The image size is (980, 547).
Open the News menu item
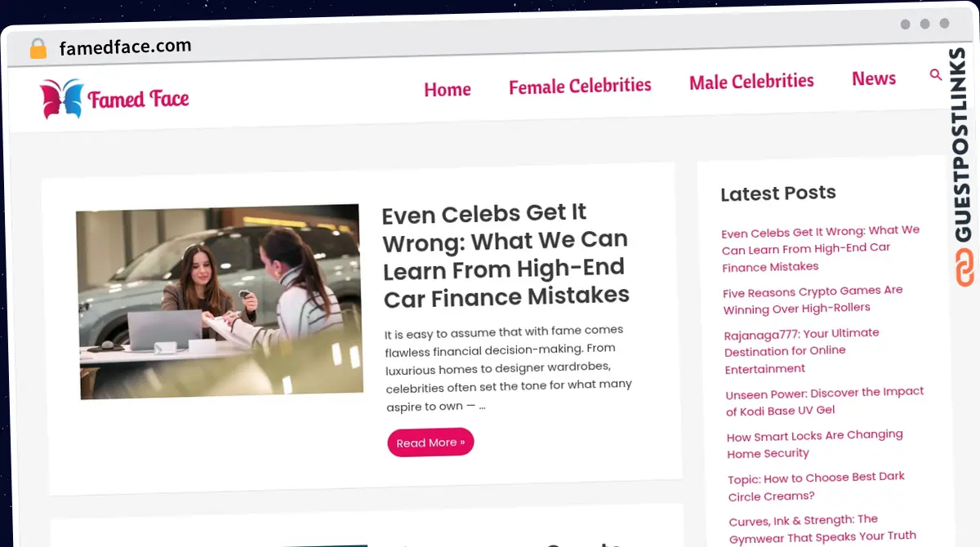click(874, 78)
